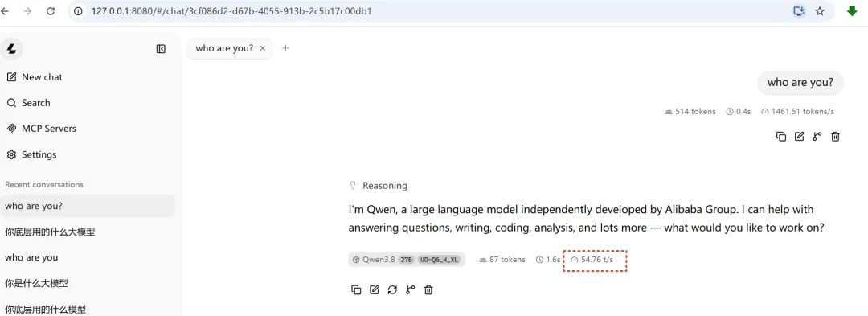The image size is (868, 316).
Task: Delete the user message
Action: 835,136
